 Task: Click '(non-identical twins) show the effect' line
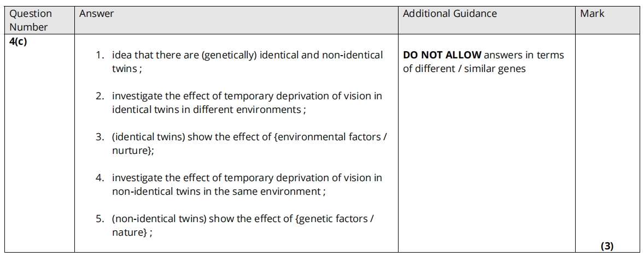click(x=243, y=219)
